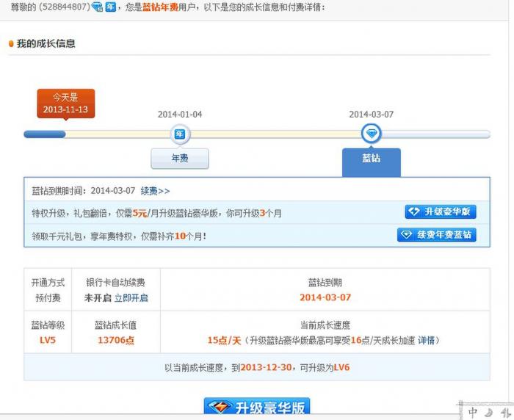Click the large 升级豪华版 button at the bottom
Image resolution: width=514 pixels, height=420 pixels.
pos(257,406)
